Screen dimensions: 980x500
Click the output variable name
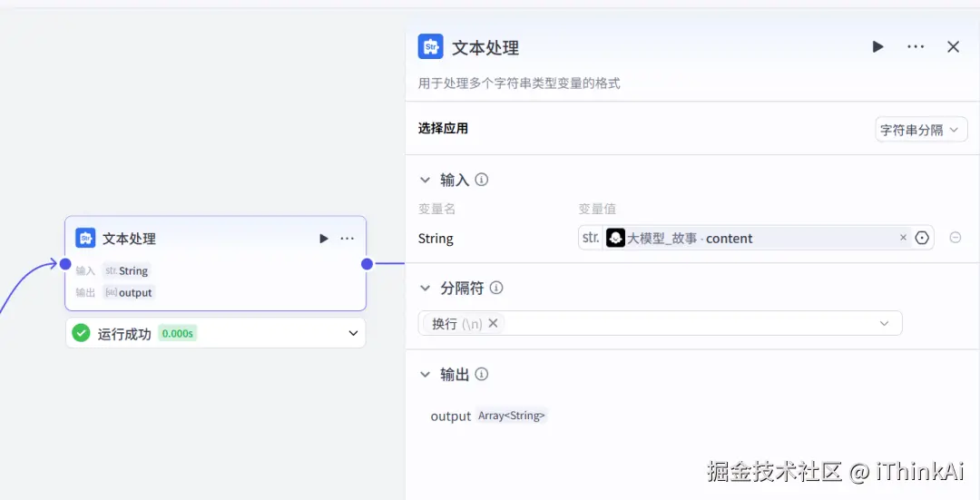coord(451,417)
